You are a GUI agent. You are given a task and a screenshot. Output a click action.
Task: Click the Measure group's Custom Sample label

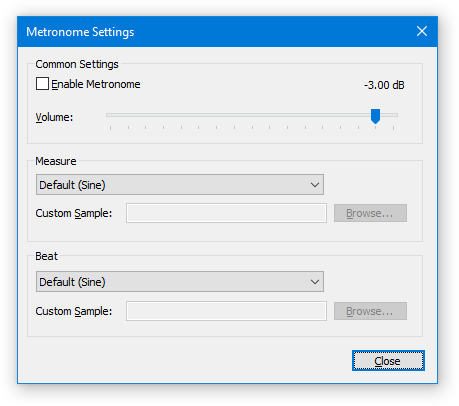[x=74, y=213]
